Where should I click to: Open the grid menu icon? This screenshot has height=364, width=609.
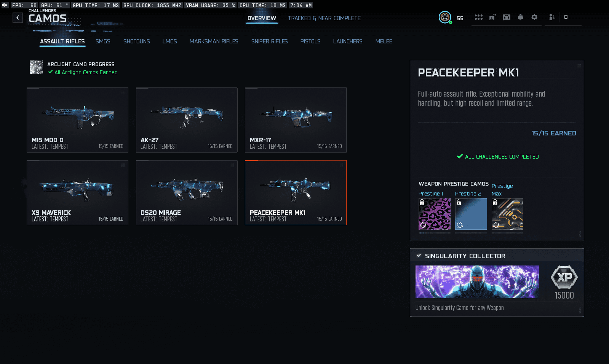[478, 17]
